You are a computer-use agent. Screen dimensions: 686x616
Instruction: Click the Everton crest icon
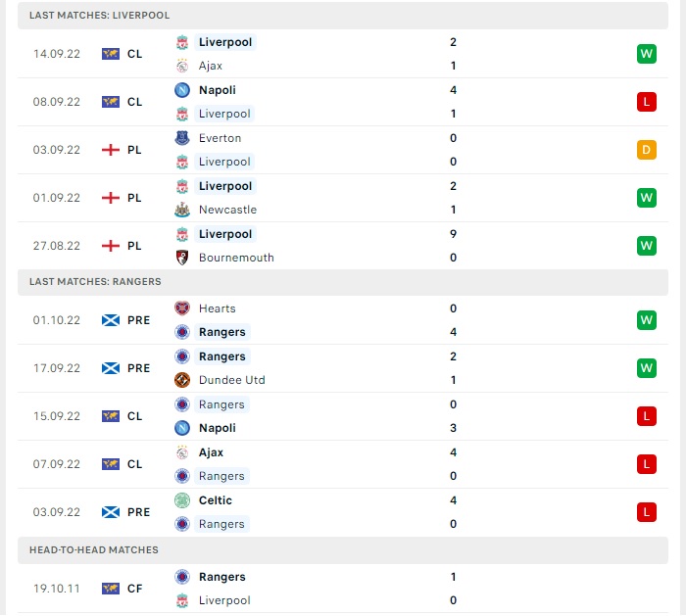(x=182, y=138)
